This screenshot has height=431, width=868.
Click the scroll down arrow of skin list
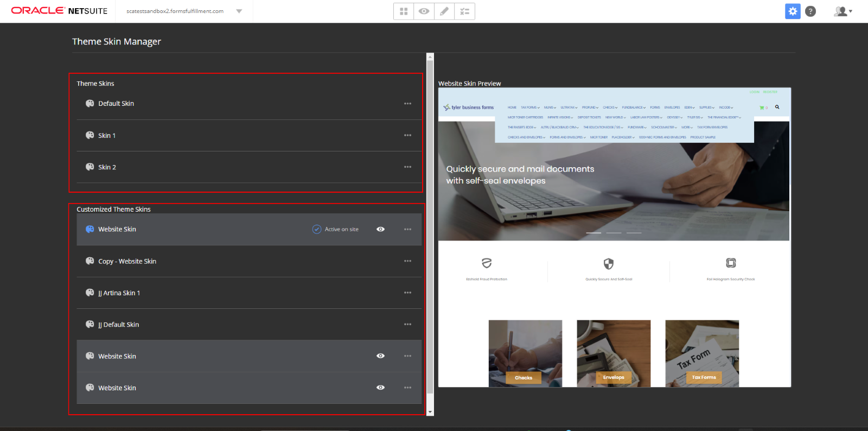pyautogui.click(x=430, y=412)
